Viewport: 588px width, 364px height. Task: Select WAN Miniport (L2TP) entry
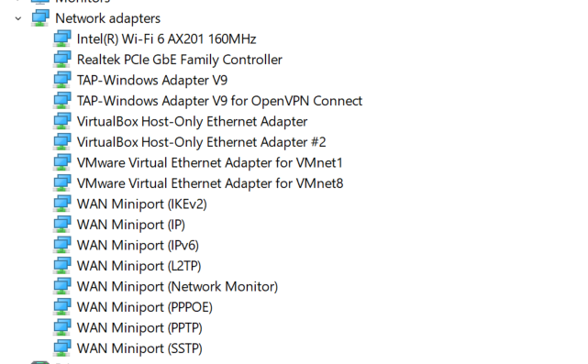click(139, 266)
